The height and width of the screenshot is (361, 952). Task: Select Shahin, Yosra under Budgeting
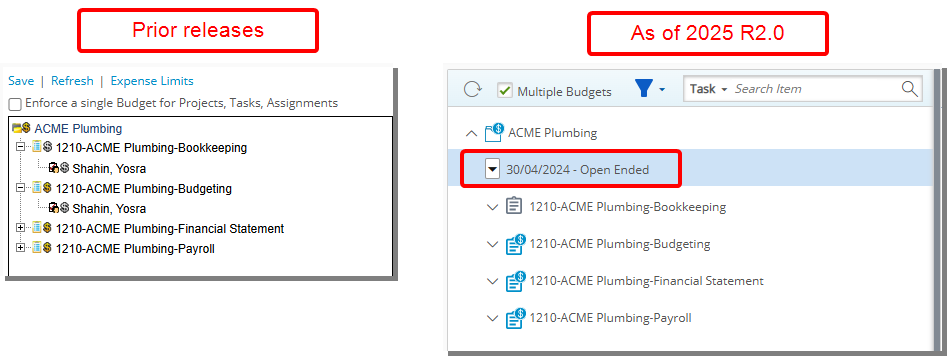click(x=109, y=209)
